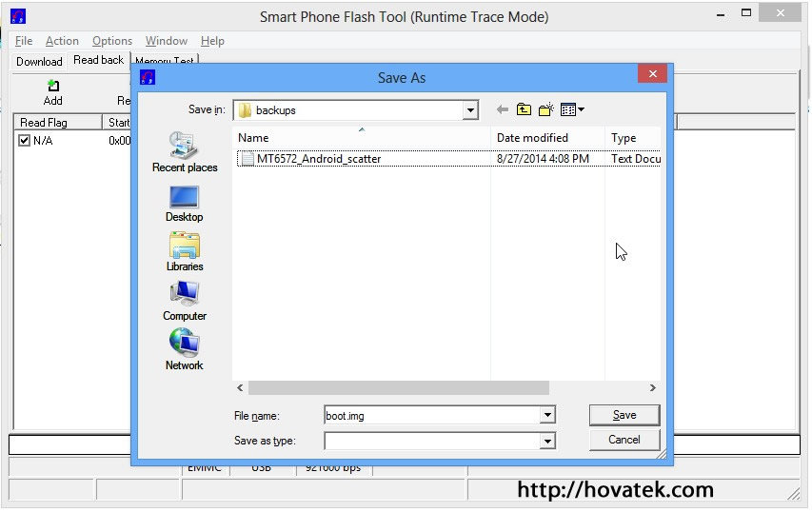Select MT6572_Android_scatter file name
The height and width of the screenshot is (512, 812).
[x=319, y=159]
